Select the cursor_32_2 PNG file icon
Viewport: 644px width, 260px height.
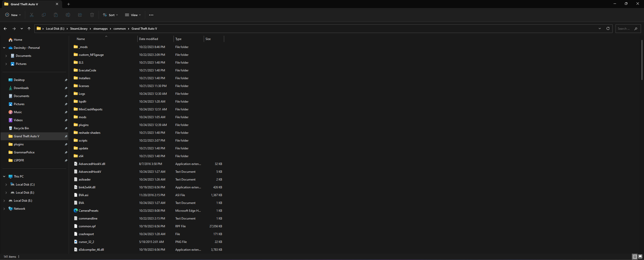(75, 242)
